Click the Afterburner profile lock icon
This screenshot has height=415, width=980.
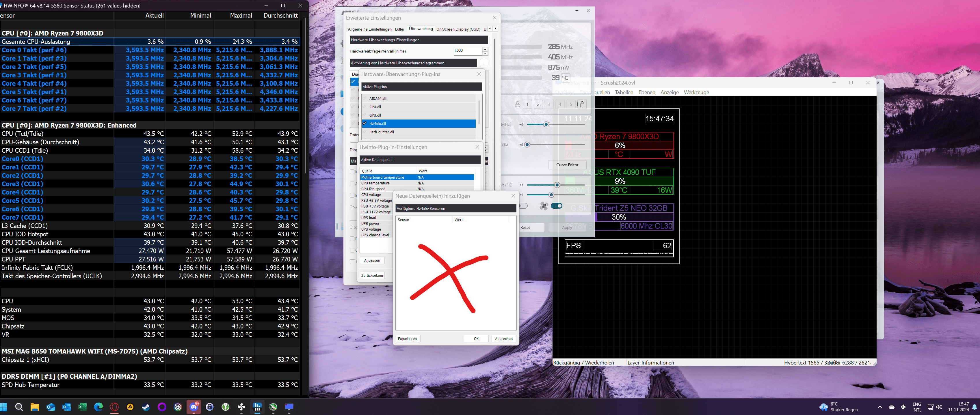tap(582, 104)
